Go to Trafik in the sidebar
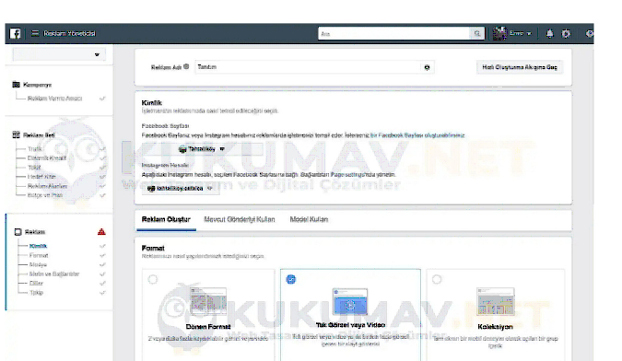This screenshot has width=622, height=361. point(35,149)
